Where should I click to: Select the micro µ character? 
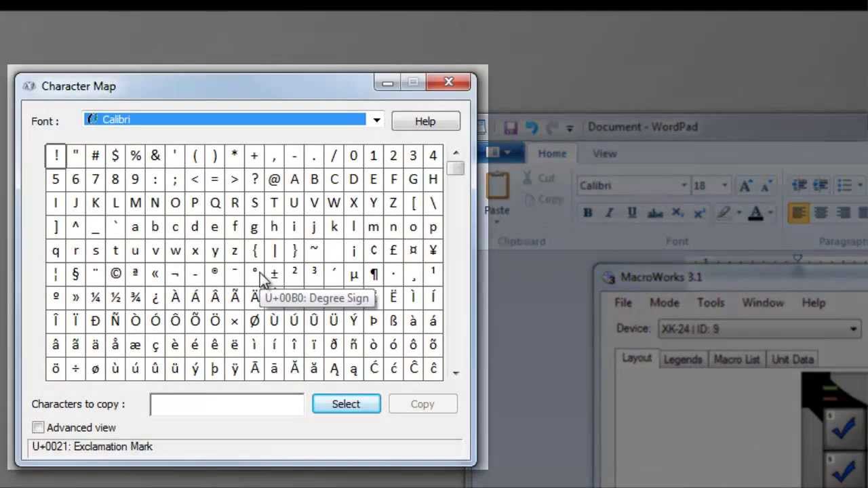coord(353,274)
